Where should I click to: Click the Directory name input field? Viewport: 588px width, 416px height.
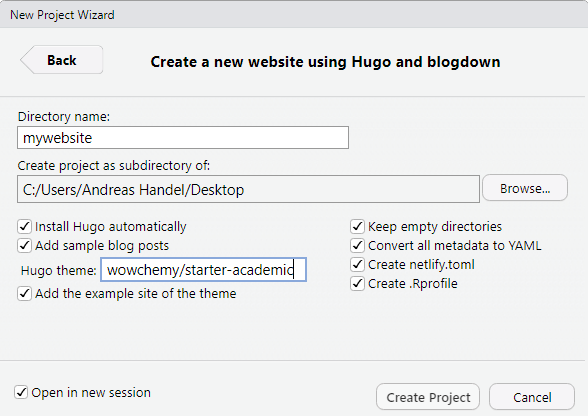(x=183, y=138)
